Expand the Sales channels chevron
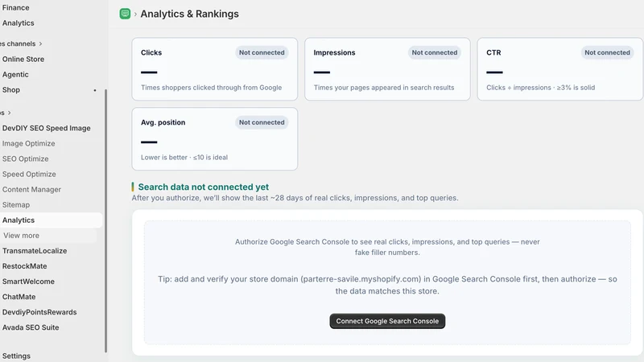 [41, 43]
